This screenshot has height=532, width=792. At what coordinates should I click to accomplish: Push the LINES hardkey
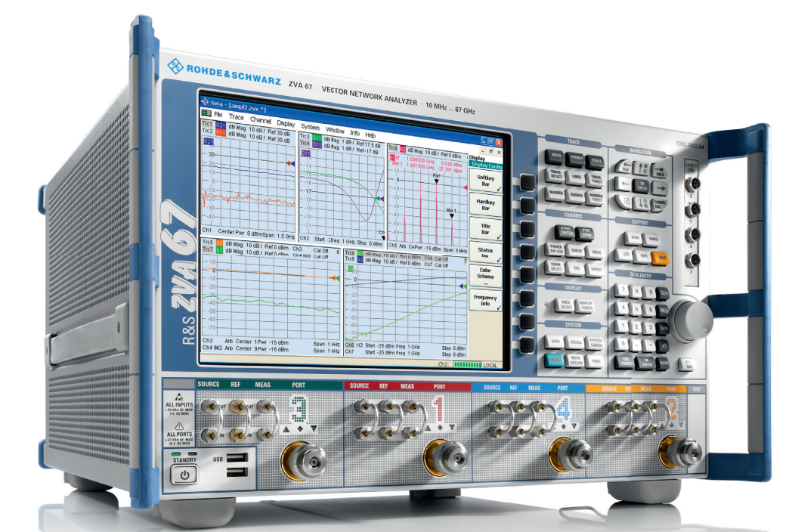pyautogui.click(x=576, y=178)
